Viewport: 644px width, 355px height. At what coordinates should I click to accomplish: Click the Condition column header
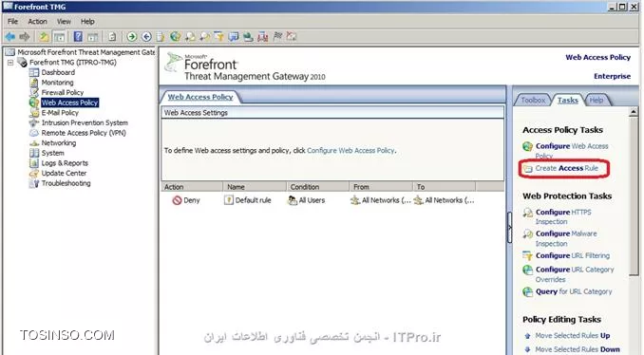(318, 187)
